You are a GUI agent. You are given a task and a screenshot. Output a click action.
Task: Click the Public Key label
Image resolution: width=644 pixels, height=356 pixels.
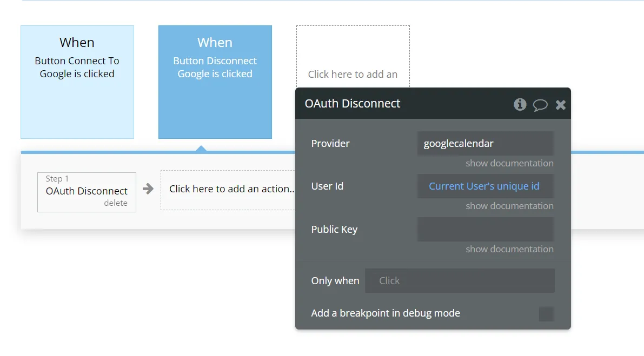(x=334, y=229)
